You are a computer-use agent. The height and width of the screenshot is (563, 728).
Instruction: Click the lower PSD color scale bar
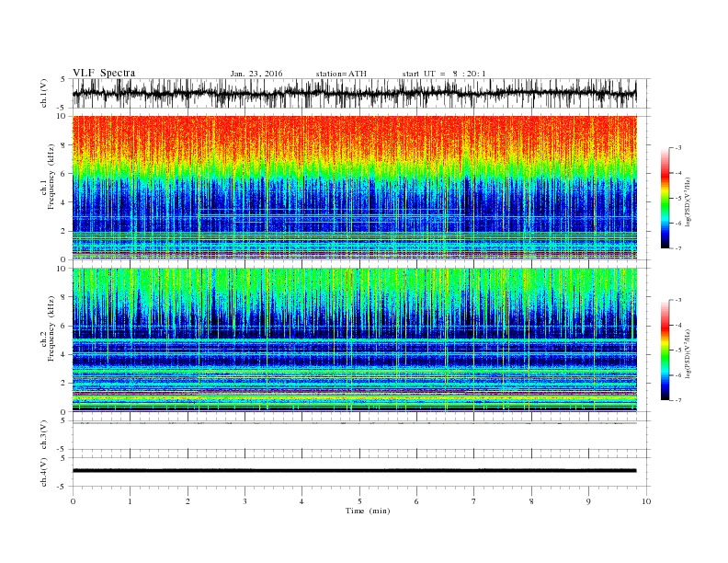[665, 350]
